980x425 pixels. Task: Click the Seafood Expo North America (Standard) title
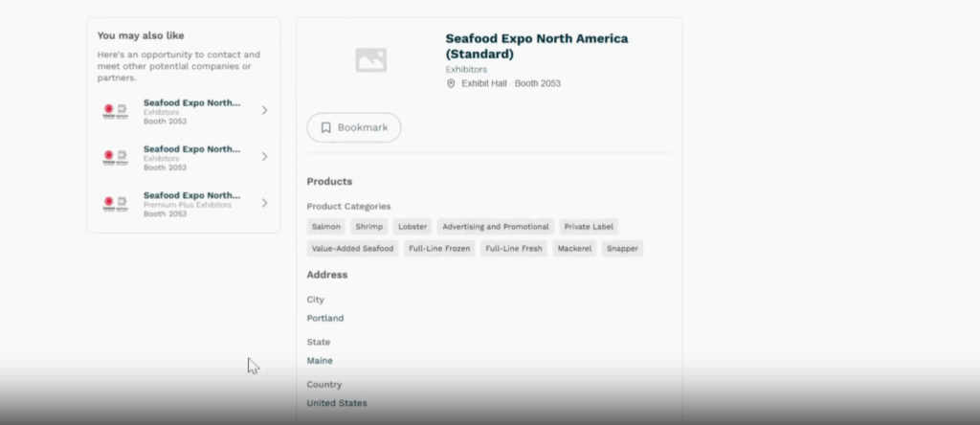click(536, 46)
